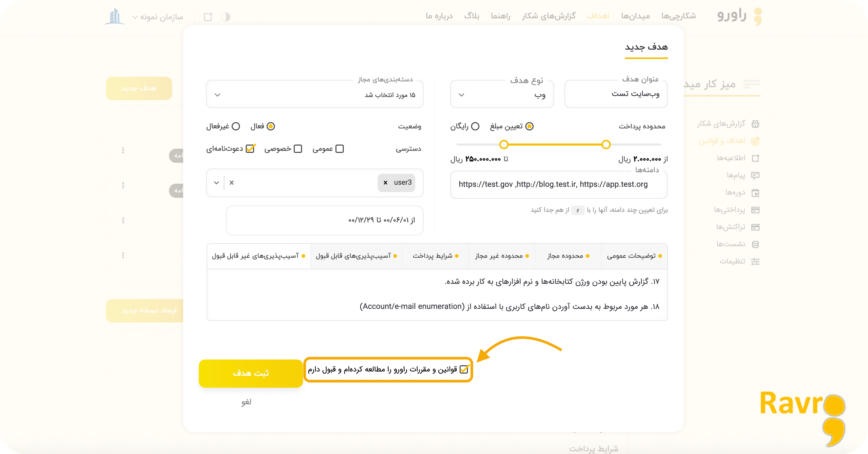Open the third row three-dot menu

pos(123,220)
